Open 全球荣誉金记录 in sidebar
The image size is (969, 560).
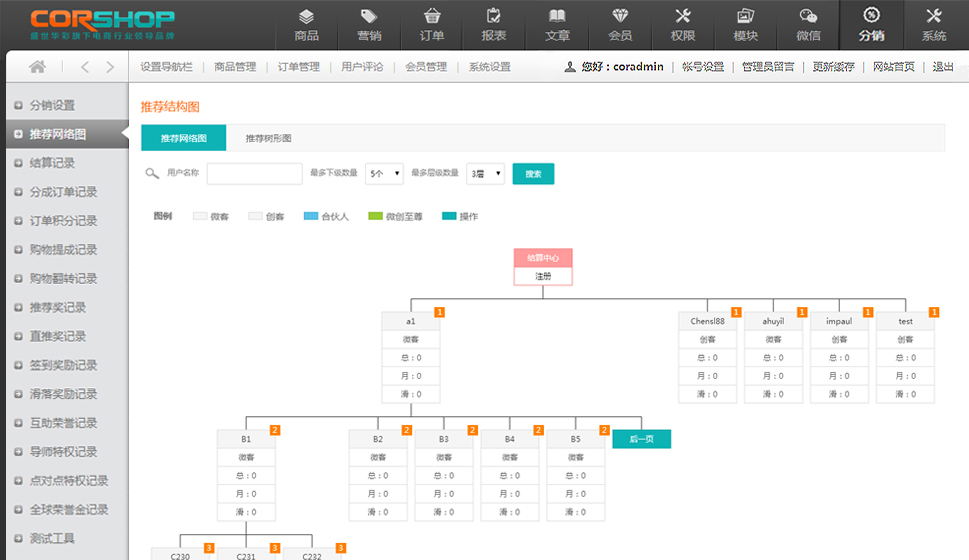(67, 509)
